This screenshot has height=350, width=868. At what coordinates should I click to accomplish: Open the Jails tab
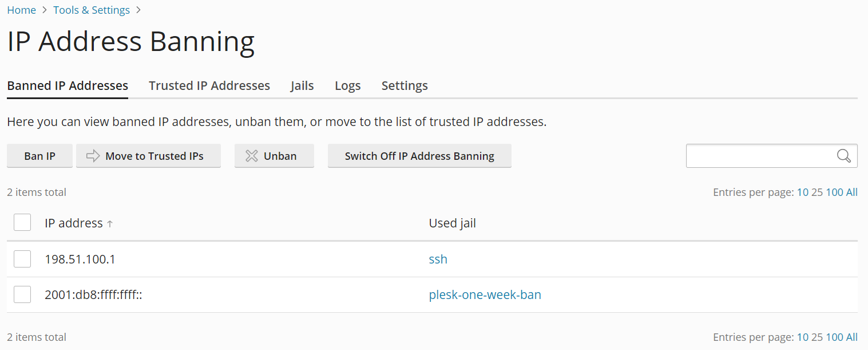click(302, 85)
